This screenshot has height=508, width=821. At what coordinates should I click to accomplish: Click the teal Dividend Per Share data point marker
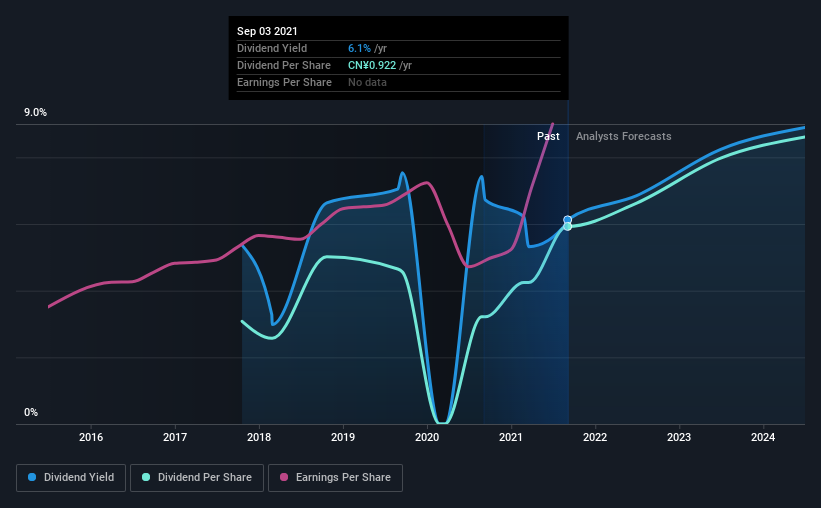(568, 226)
